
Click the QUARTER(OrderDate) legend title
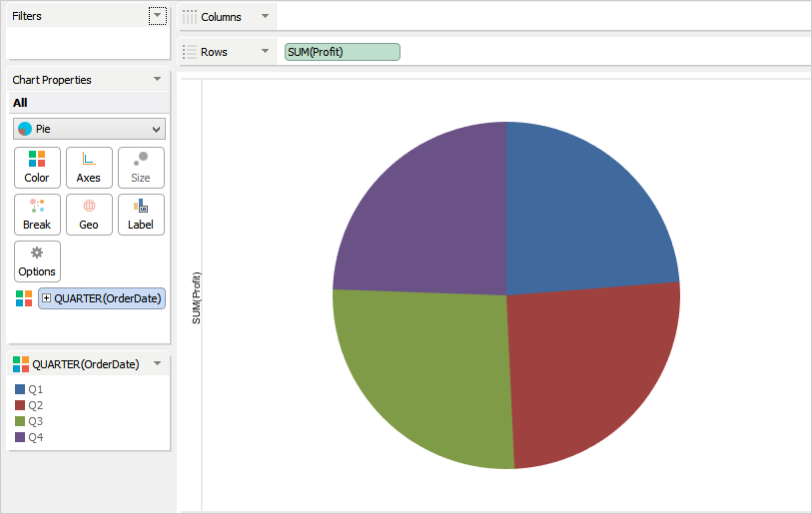coord(86,364)
